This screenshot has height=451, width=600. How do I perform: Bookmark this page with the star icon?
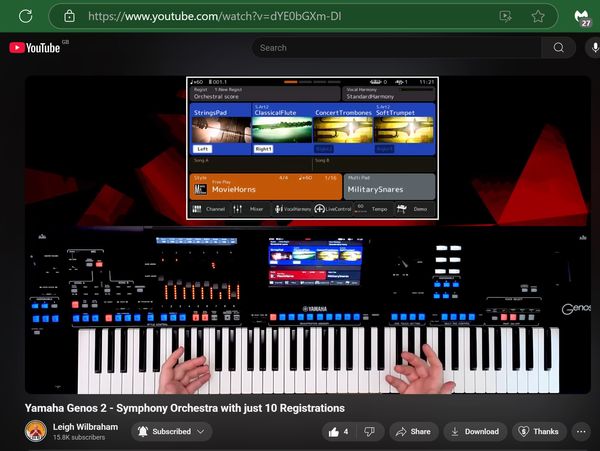538,16
